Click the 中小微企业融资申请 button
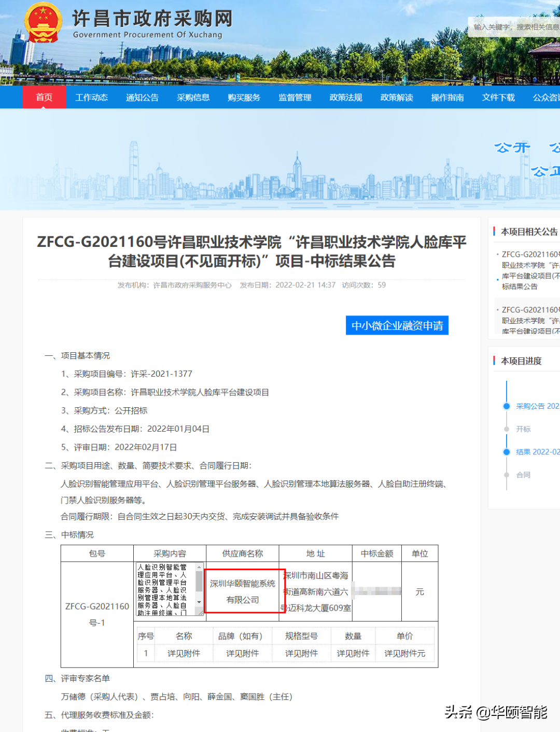The width and height of the screenshot is (560, 732). click(x=397, y=325)
